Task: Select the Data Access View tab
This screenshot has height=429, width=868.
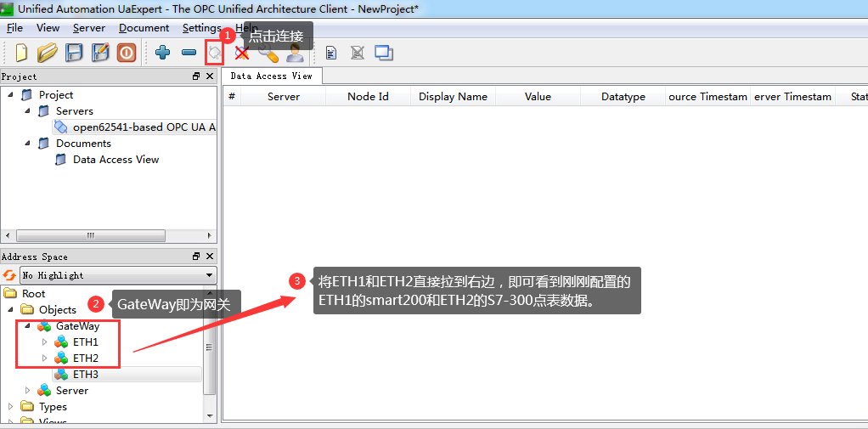Action: coord(271,76)
